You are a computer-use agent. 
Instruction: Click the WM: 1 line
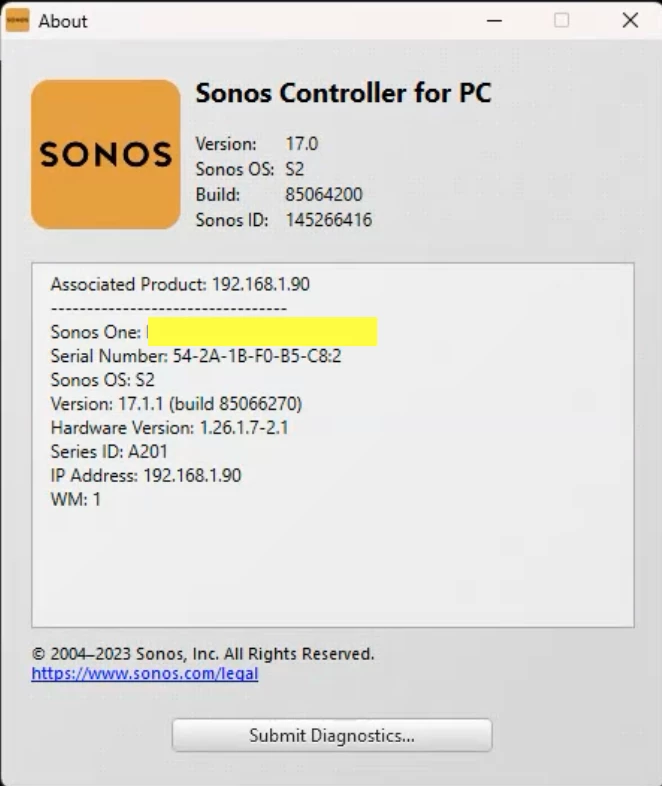[76, 499]
